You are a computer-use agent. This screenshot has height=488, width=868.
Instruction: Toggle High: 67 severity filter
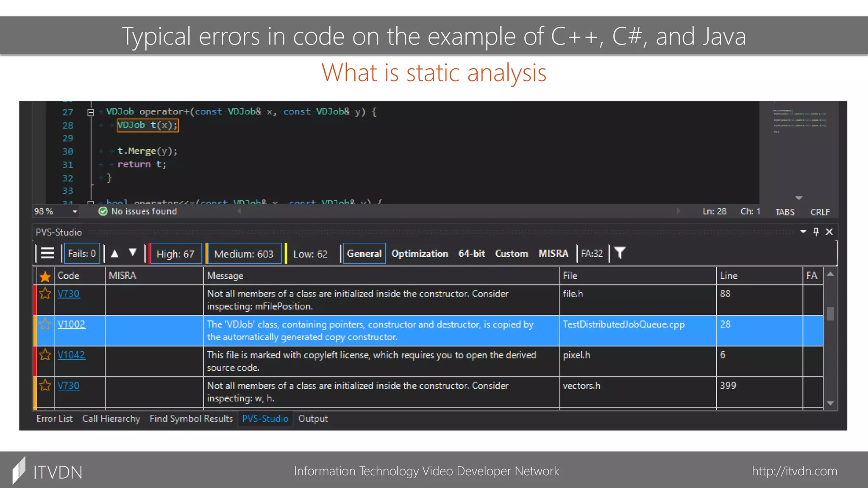pos(175,253)
